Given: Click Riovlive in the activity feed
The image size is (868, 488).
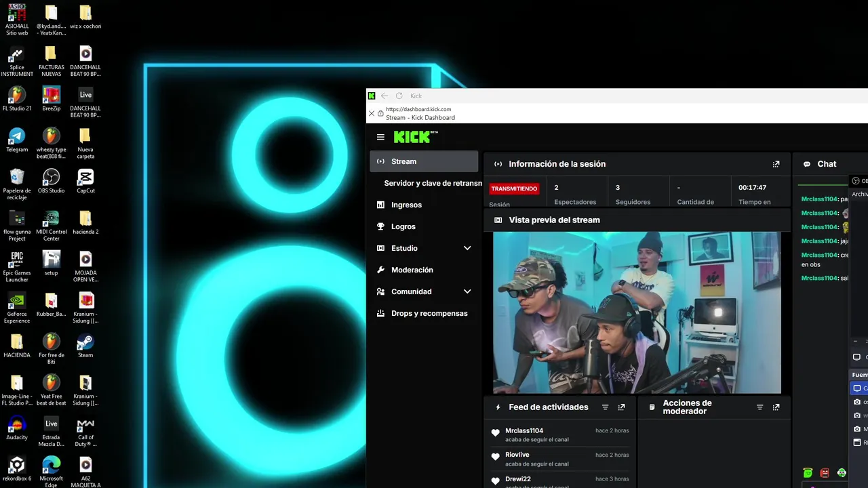Looking at the screenshot, I should point(517,455).
